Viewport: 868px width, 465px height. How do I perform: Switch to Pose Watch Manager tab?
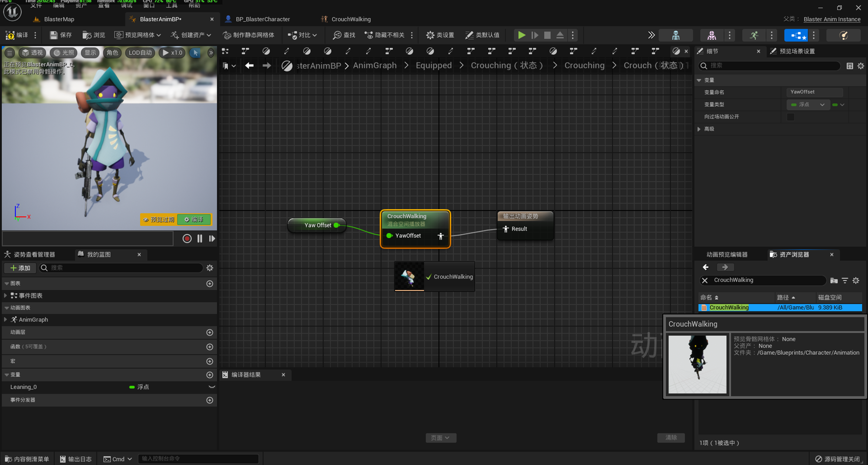(x=34, y=255)
